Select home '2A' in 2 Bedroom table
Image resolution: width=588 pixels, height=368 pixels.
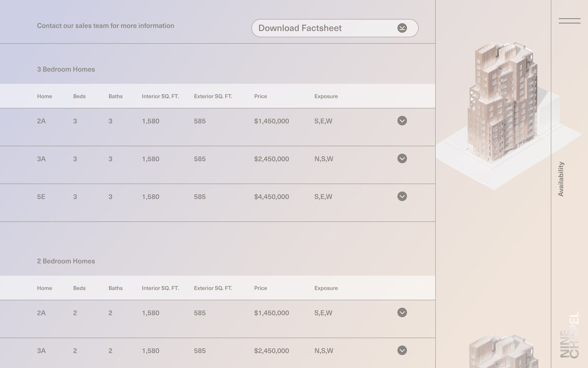pos(41,313)
